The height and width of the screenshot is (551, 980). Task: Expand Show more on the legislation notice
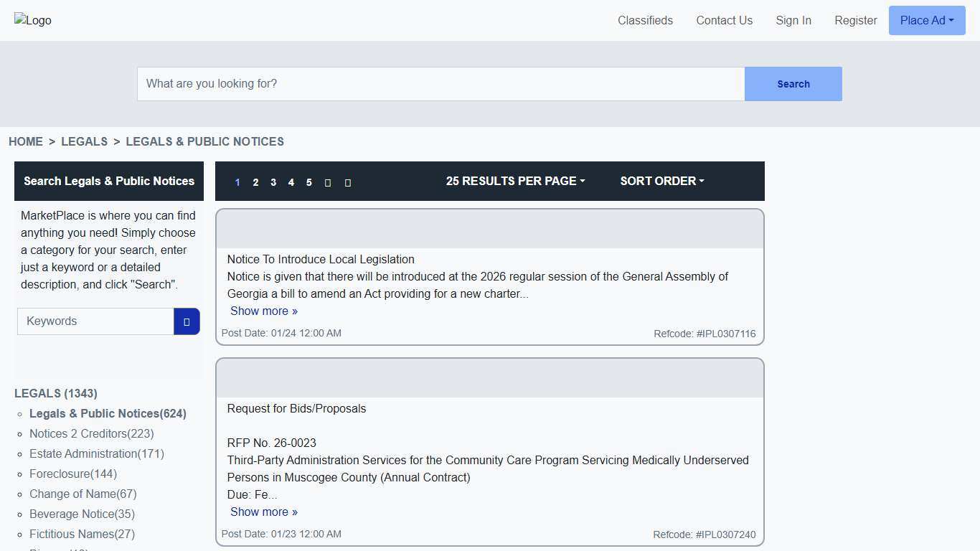[263, 311]
